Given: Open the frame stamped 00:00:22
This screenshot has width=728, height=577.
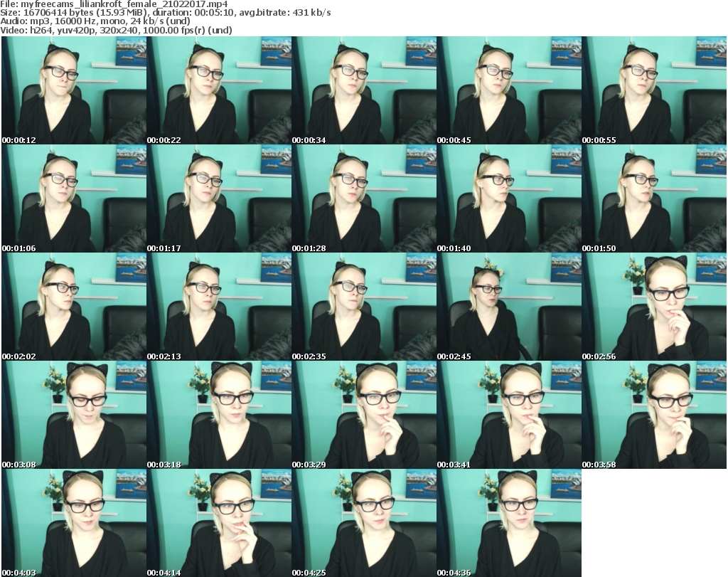Looking at the screenshot, I should tap(219, 90).
